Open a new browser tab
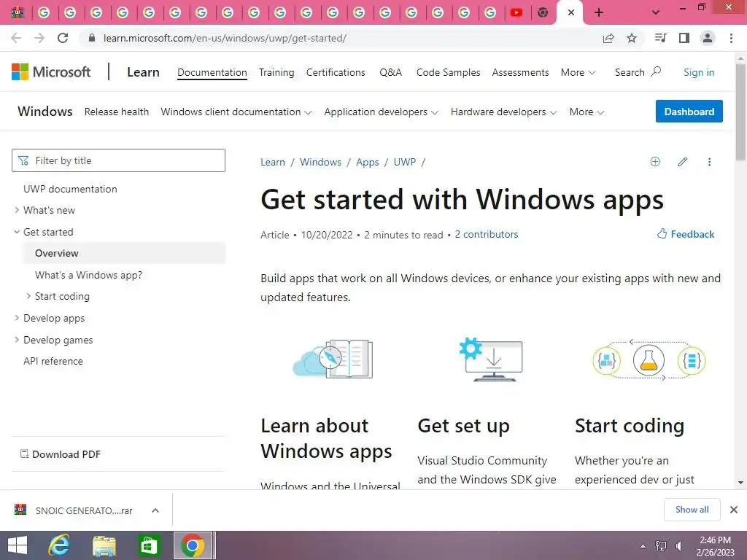The height and width of the screenshot is (560, 747). click(599, 12)
